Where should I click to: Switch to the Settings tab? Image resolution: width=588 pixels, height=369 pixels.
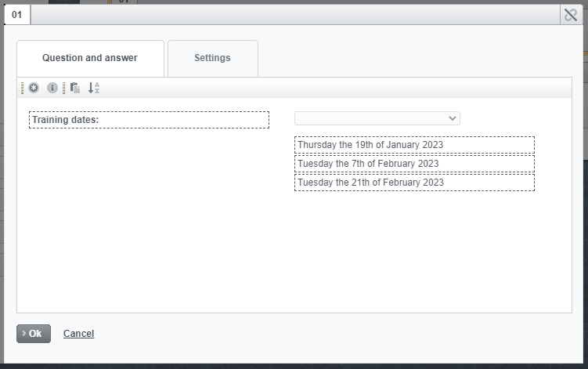click(213, 58)
